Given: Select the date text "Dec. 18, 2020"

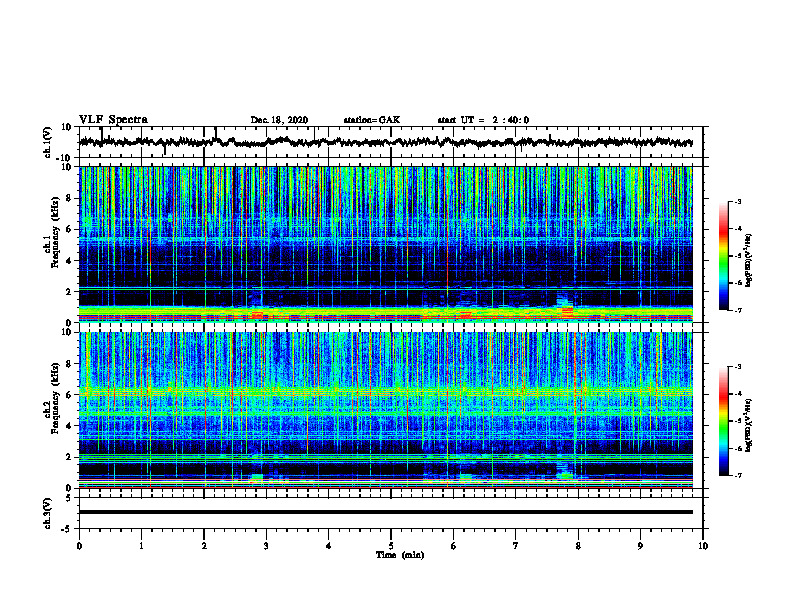Looking at the screenshot, I should (x=279, y=120).
